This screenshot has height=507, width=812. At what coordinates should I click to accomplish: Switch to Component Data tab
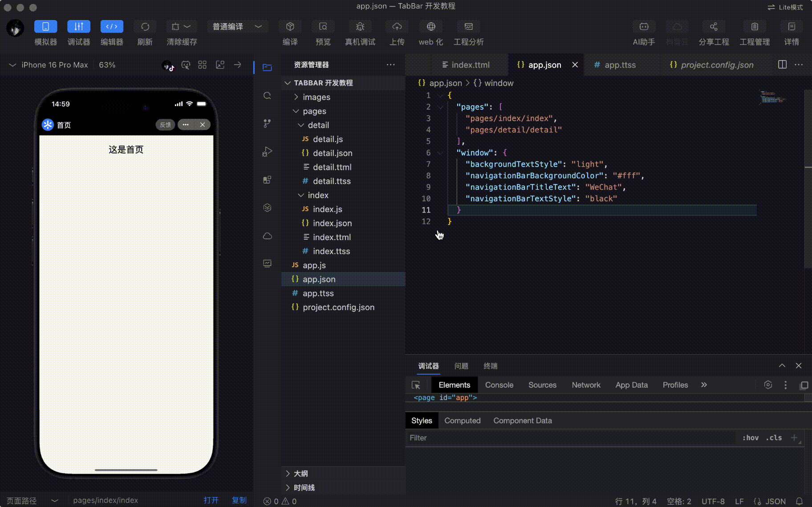(523, 421)
